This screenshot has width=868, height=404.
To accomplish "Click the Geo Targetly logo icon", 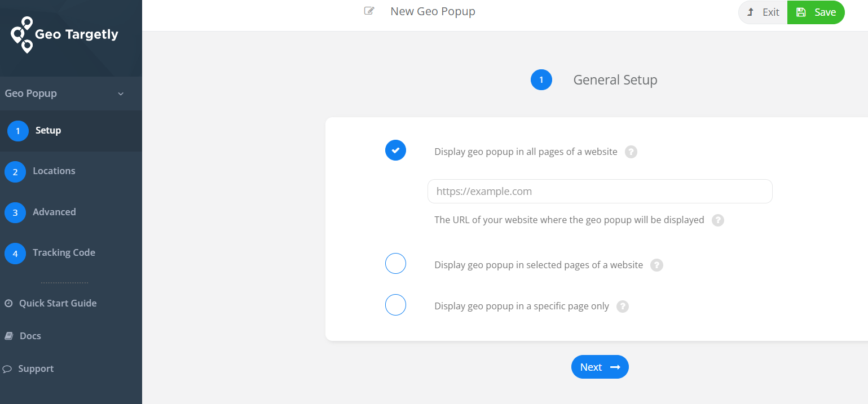I will tap(23, 35).
